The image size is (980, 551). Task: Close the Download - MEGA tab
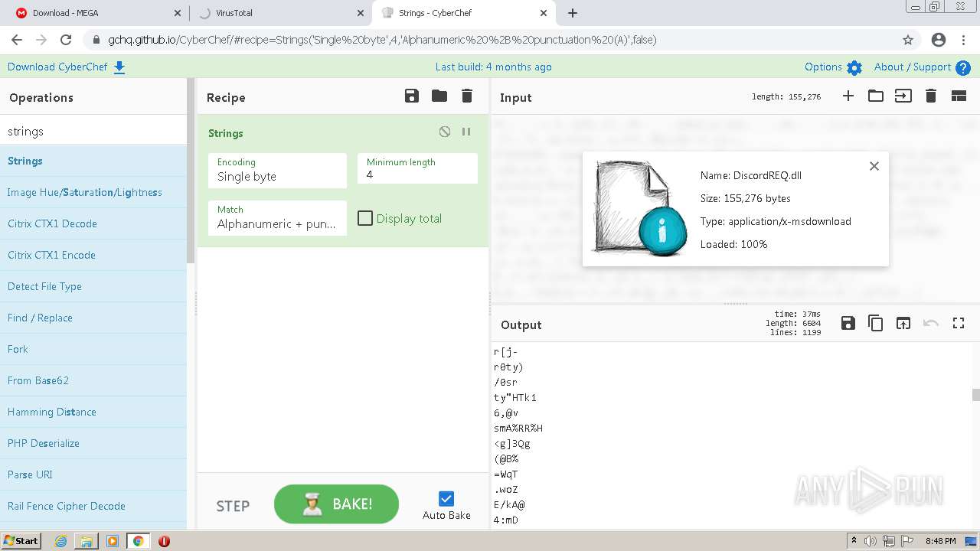pos(178,13)
